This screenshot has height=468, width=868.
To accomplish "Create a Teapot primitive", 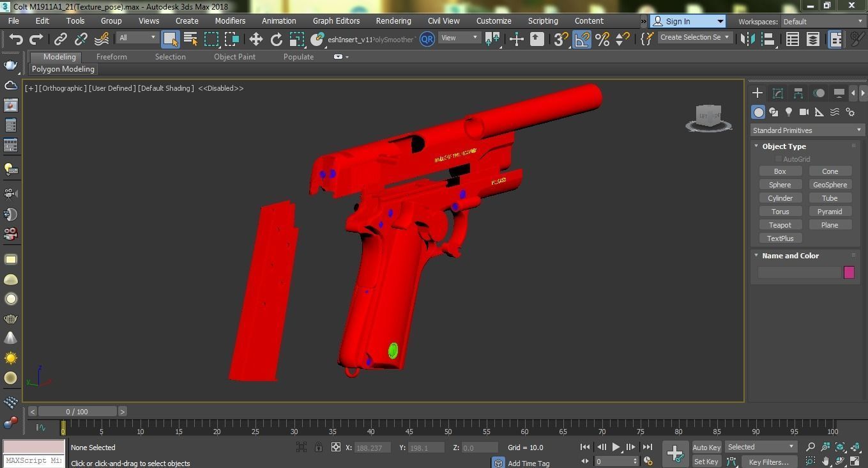I will tap(780, 225).
